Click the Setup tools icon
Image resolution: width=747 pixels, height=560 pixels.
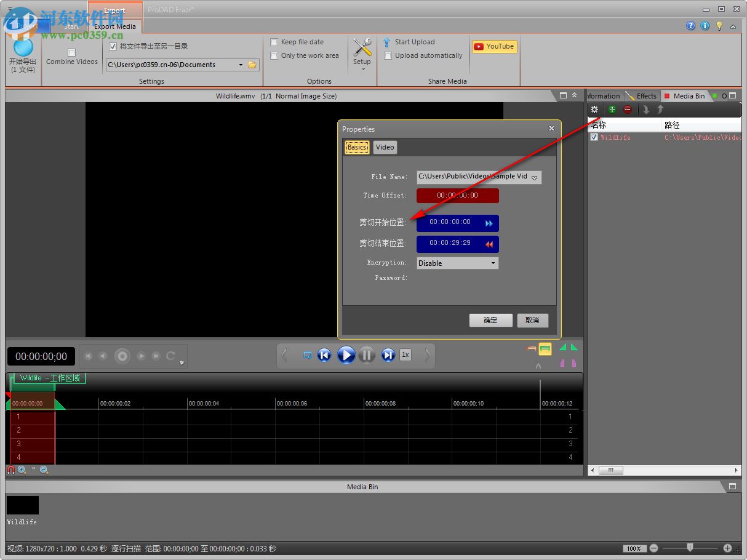point(362,48)
